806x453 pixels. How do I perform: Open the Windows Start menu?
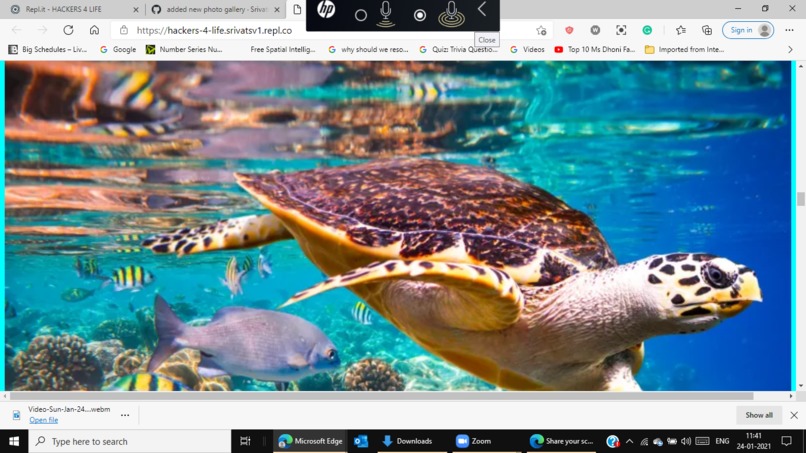[x=14, y=441]
